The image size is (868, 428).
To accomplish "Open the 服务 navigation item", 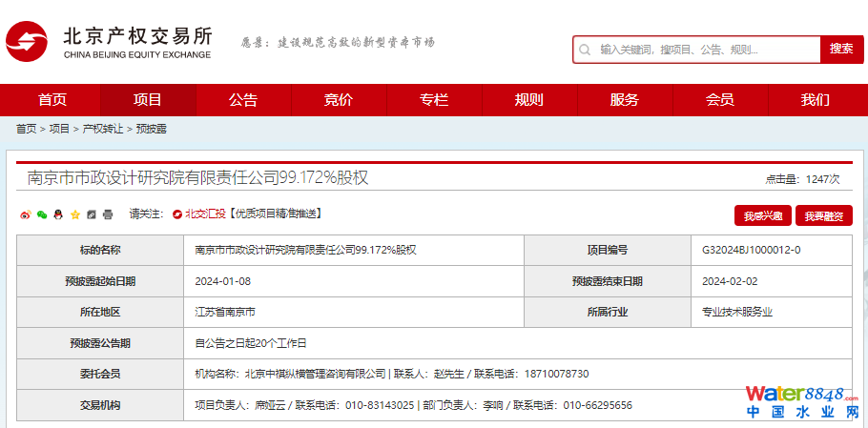I will pyautogui.click(x=625, y=100).
